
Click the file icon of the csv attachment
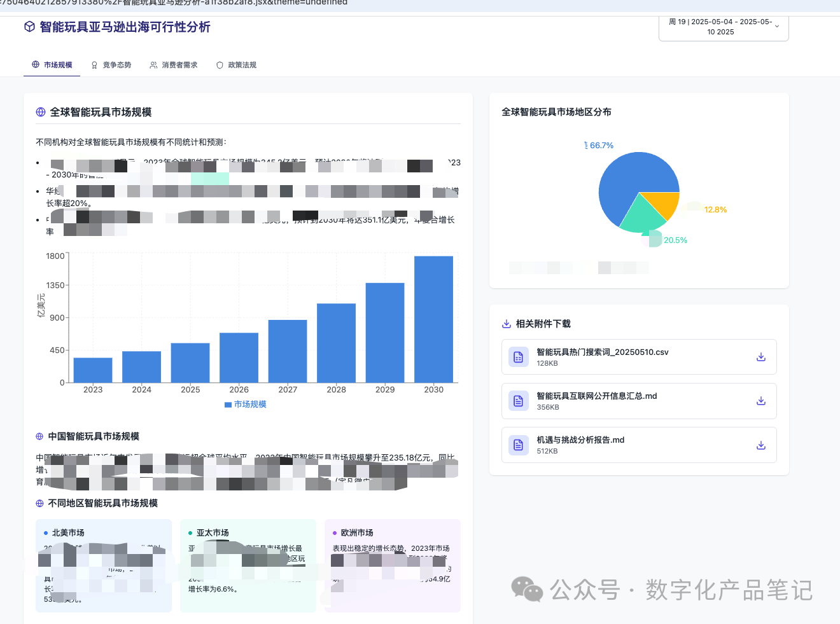pyautogui.click(x=519, y=357)
